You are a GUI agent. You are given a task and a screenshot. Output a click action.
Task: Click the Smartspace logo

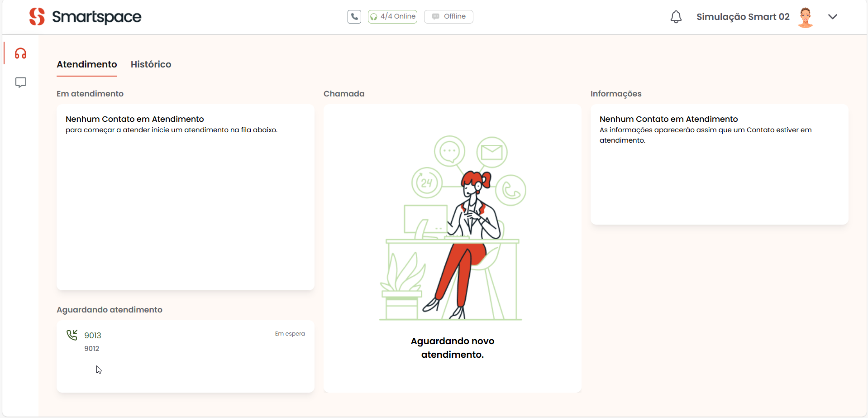[x=86, y=17]
